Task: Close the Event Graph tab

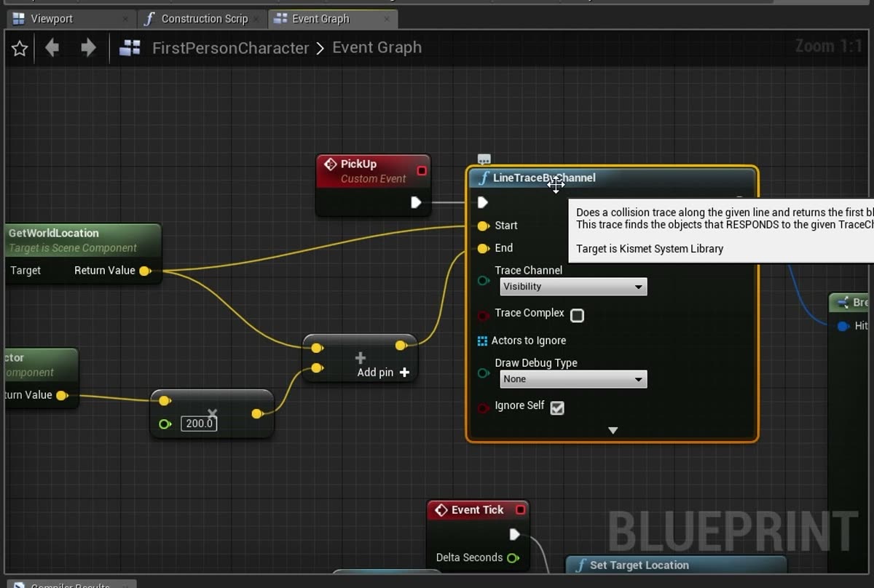Action: click(387, 19)
